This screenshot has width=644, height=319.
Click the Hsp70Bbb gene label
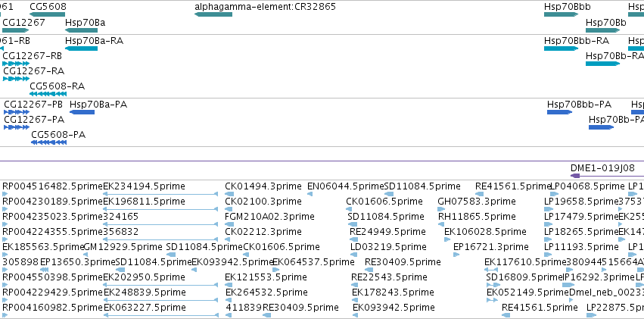point(568,7)
